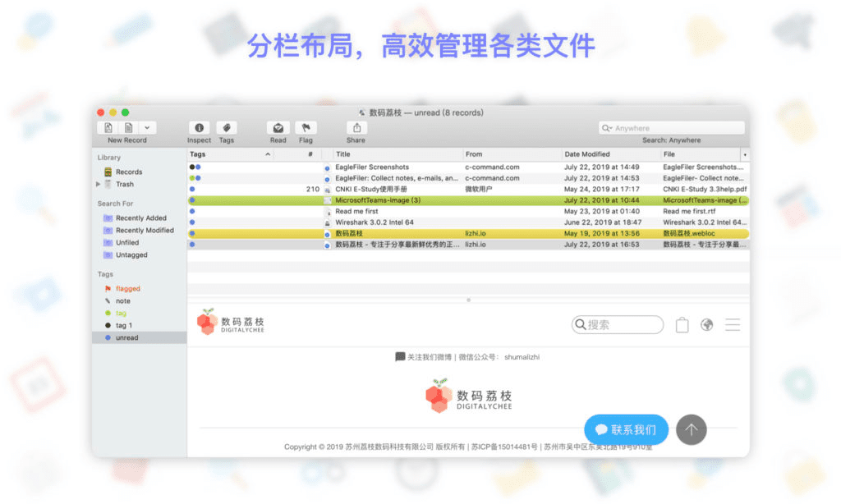Click the New Record from scan icon

[108, 127]
